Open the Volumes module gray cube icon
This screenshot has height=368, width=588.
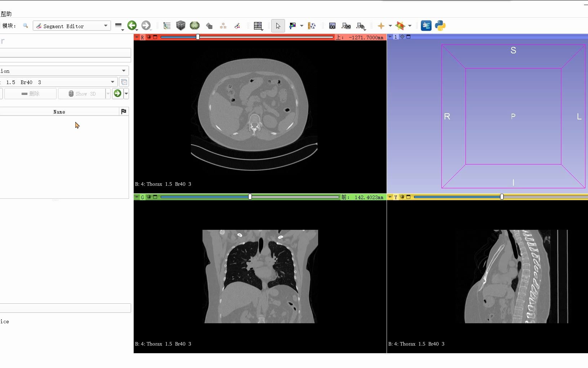pos(181,25)
